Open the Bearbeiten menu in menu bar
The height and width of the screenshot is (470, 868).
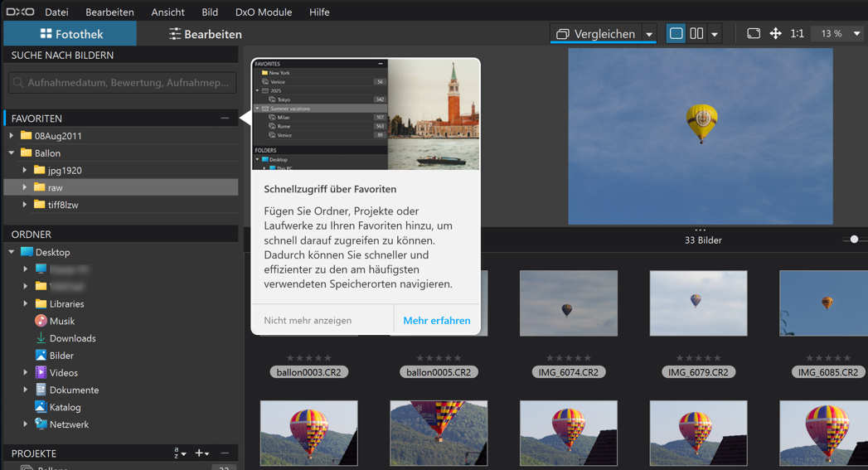point(109,12)
